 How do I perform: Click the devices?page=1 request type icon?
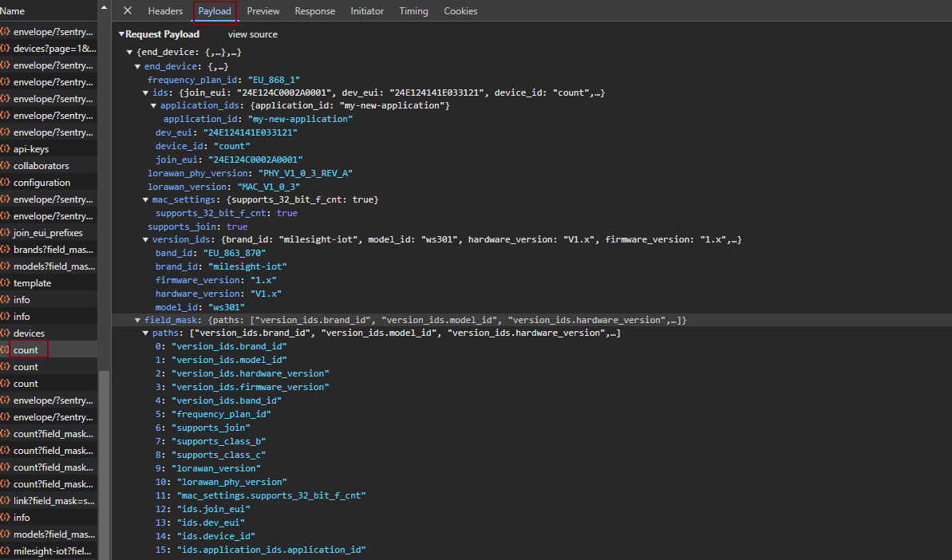point(5,49)
